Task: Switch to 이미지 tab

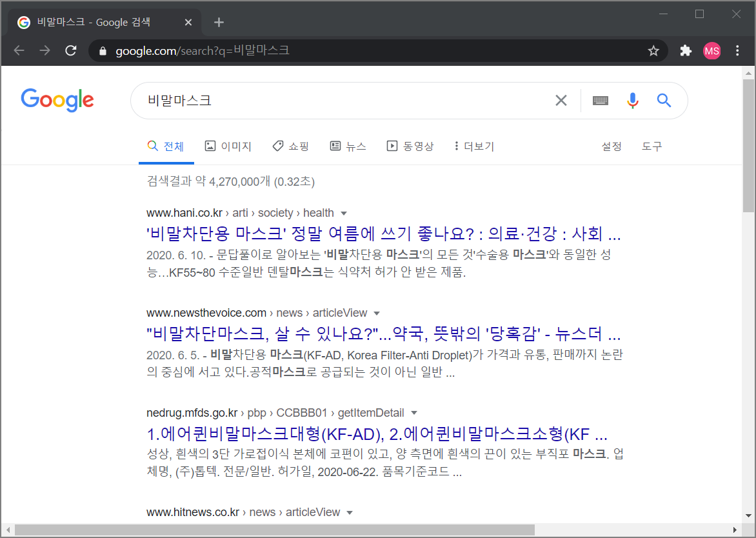Action: pyautogui.click(x=228, y=146)
